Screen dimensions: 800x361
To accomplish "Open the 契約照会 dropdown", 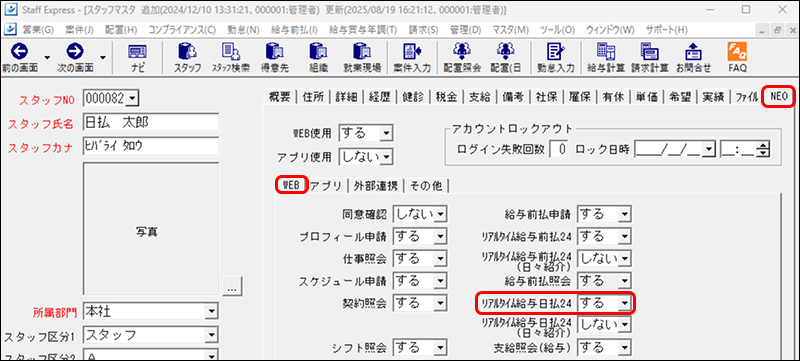I will click(x=441, y=303).
